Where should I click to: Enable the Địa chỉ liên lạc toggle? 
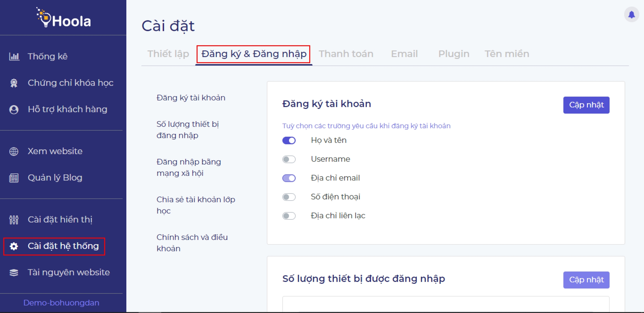pos(289,216)
